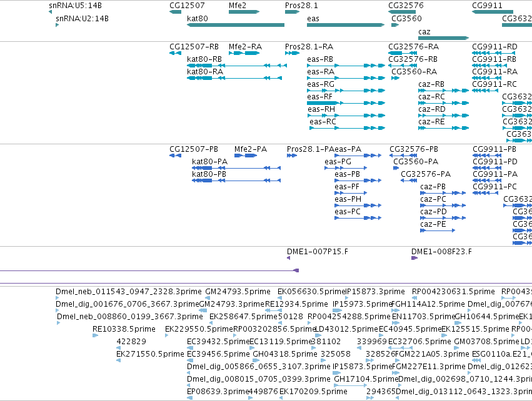Click protein eas-PF label
The height and width of the screenshot is (401, 532).
[x=347, y=187]
